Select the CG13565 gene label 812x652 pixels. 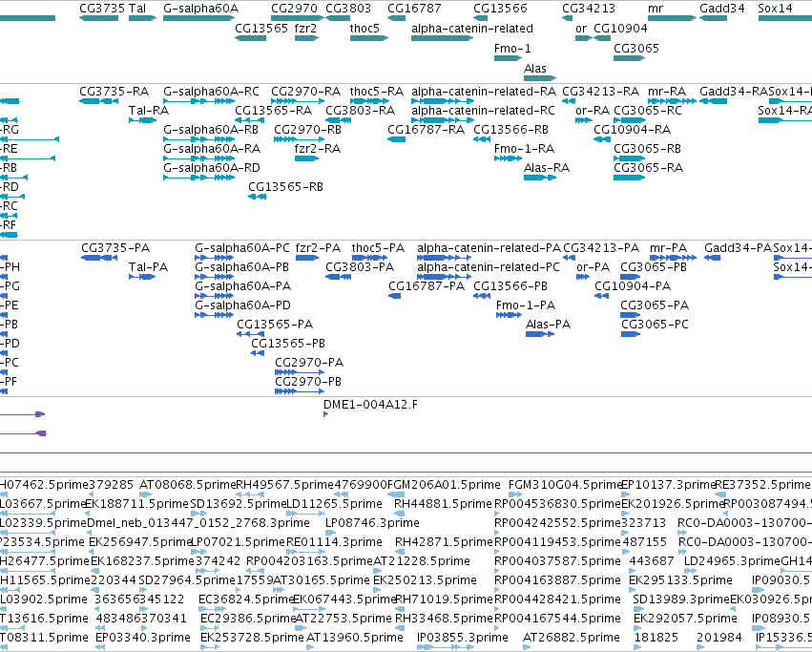(x=261, y=28)
